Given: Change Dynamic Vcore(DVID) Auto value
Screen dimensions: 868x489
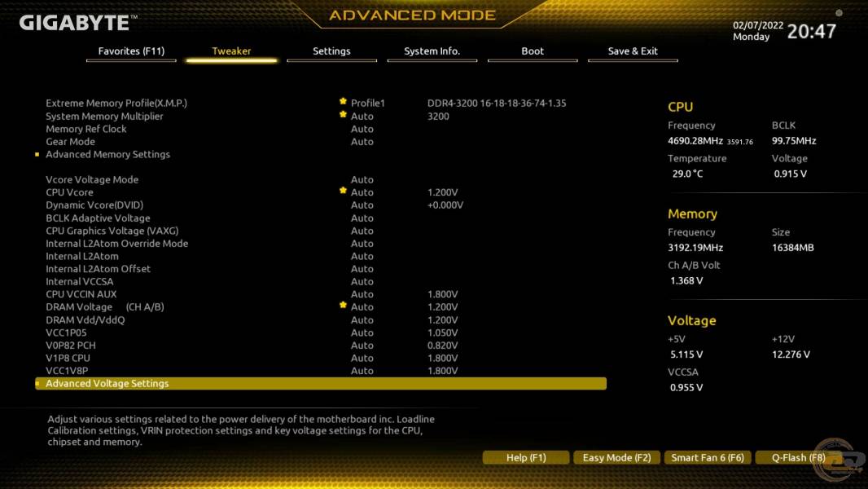Looking at the screenshot, I should [362, 205].
